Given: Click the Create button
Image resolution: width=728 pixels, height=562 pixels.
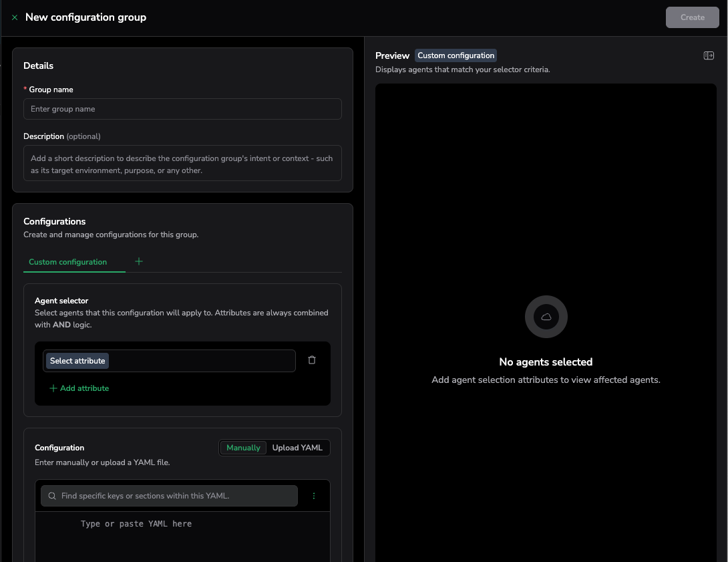Looking at the screenshot, I should (692, 17).
